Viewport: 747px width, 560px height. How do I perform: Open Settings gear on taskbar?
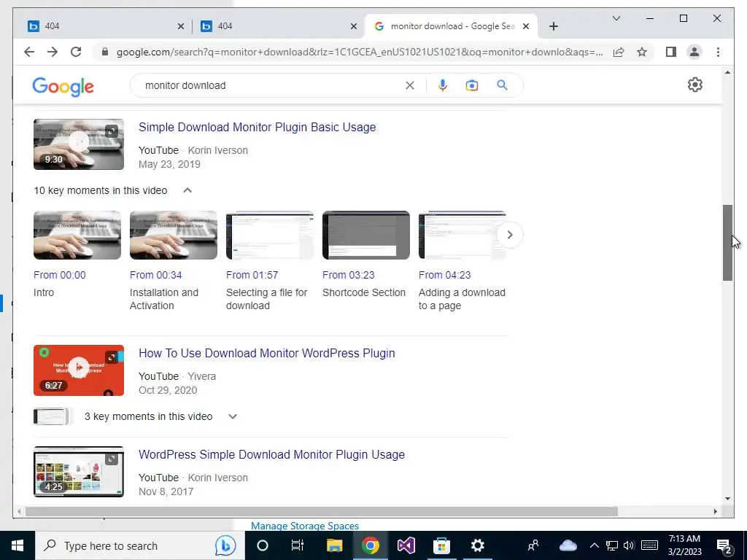click(477, 545)
